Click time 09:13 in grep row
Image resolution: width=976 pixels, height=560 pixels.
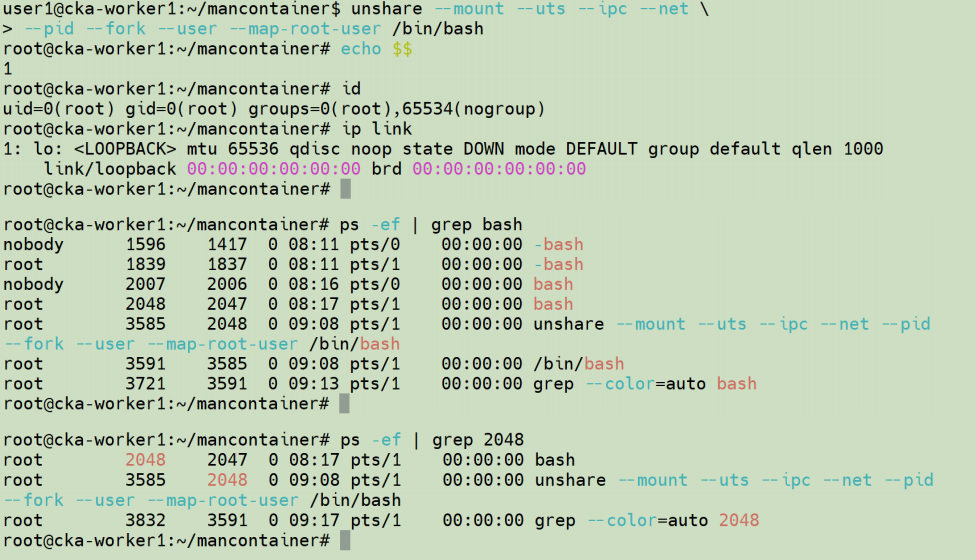click(314, 384)
